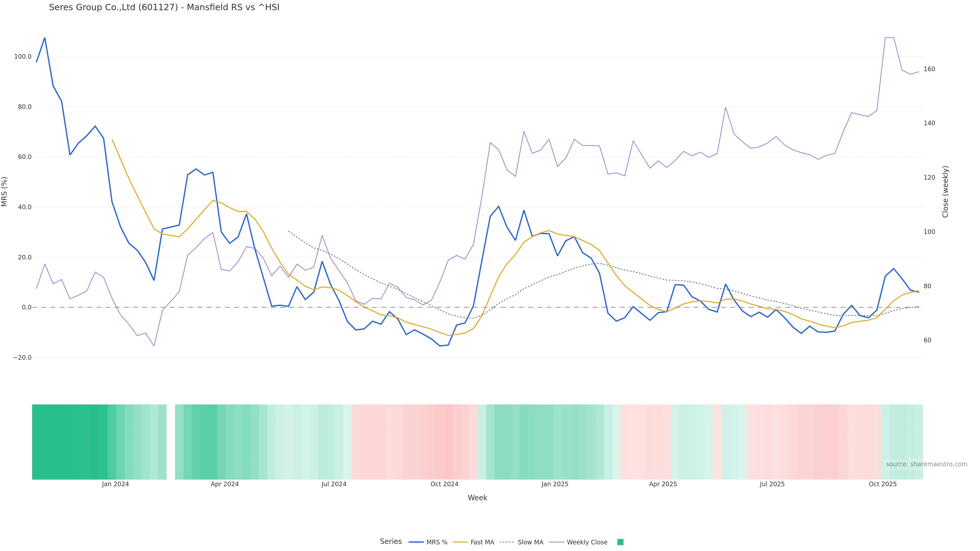Click the Jan 2025 x-axis tick label
The width and height of the screenshot is (980, 551).
(x=555, y=484)
